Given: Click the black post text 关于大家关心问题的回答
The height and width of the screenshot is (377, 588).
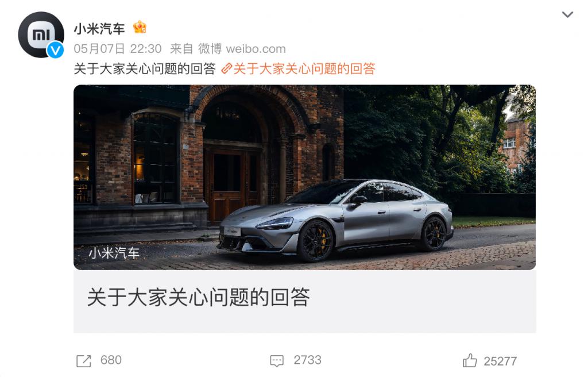Looking at the screenshot, I should pos(145,69).
